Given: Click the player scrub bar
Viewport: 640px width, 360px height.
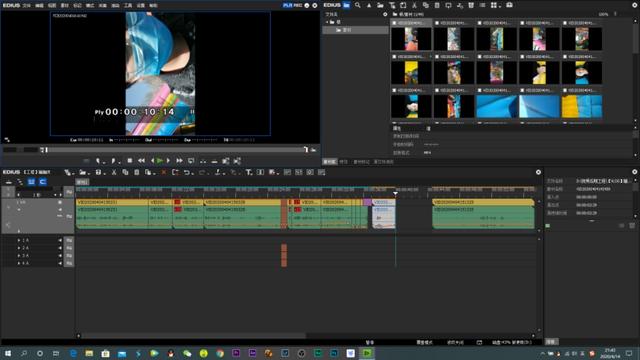Looking at the screenshot, I should (x=176, y=150).
